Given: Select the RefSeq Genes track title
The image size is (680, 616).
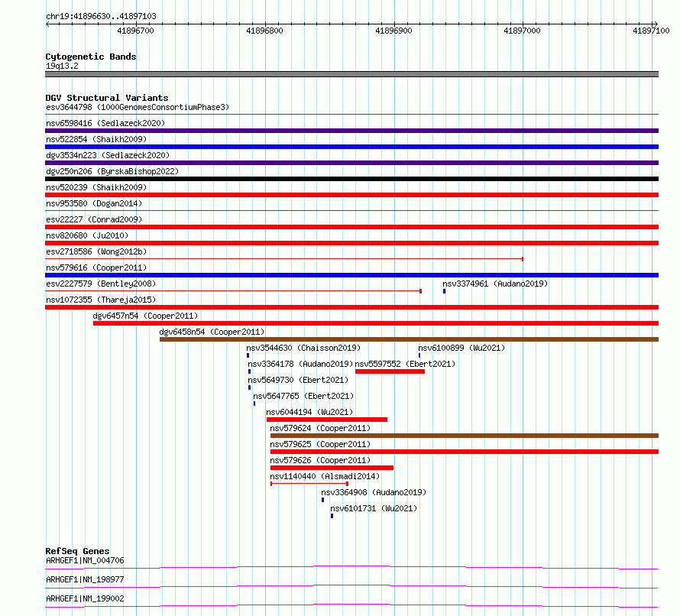Looking at the screenshot, I should (77, 551).
